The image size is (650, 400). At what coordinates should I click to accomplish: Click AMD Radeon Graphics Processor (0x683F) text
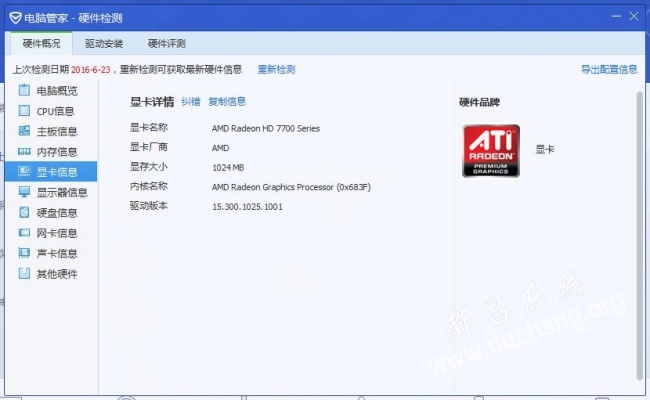pyautogui.click(x=291, y=187)
